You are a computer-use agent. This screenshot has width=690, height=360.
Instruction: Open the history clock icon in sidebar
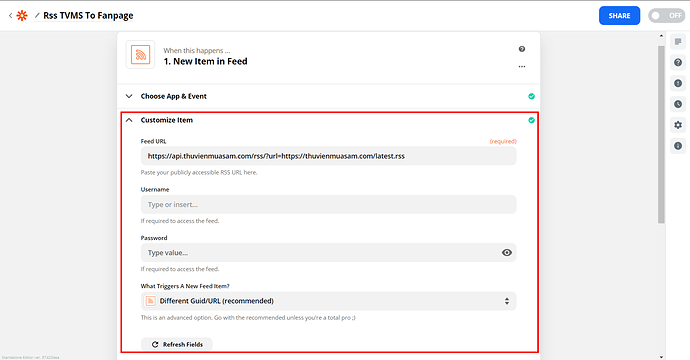(678, 104)
